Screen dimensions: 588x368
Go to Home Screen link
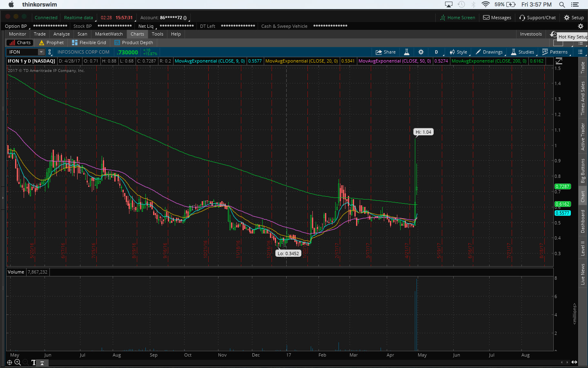tap(458, 18)
